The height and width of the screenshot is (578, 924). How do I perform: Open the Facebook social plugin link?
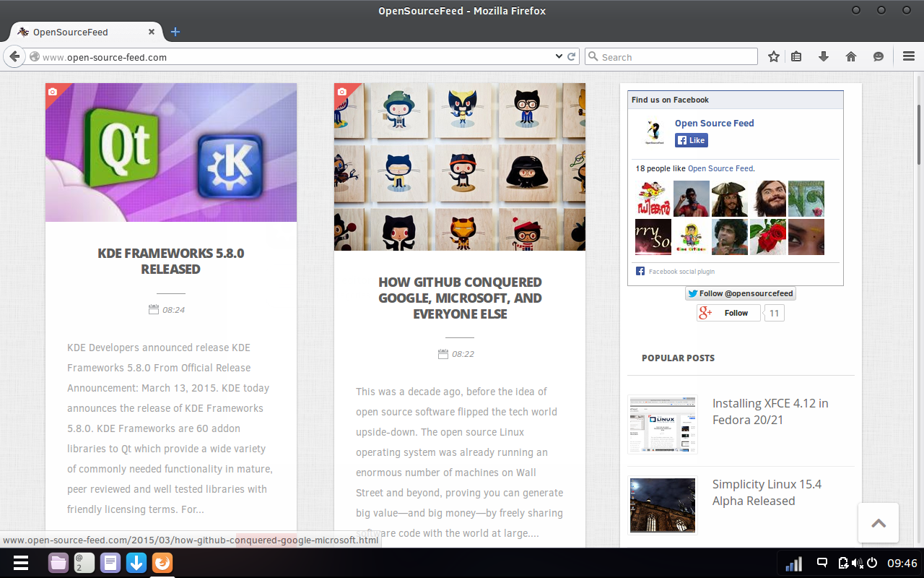[x=681, y=272]
